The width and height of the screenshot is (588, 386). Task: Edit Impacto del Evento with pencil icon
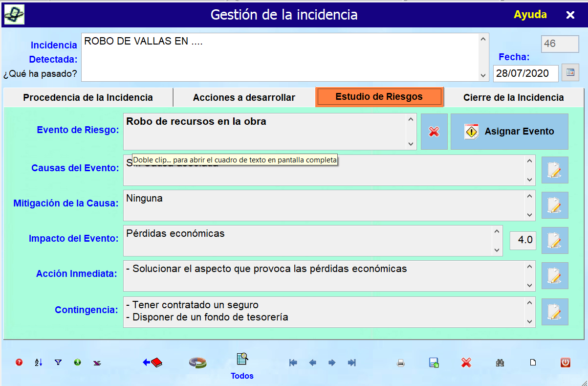click(555, 240)
